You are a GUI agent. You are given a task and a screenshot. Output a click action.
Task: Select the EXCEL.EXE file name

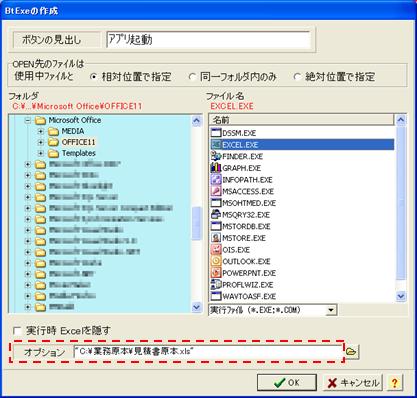click(x=240, y=145)
